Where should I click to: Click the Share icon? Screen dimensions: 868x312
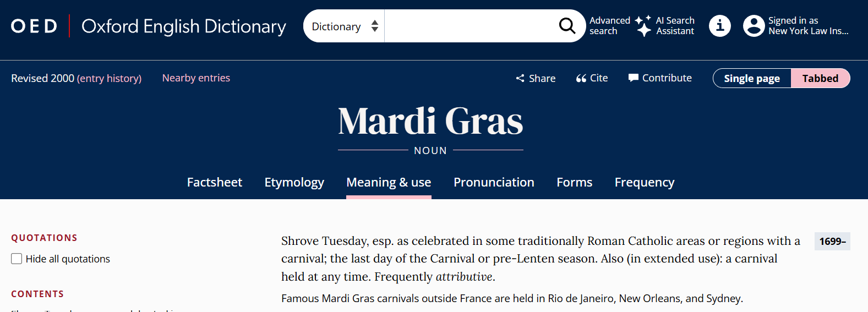tap(520, 78)
